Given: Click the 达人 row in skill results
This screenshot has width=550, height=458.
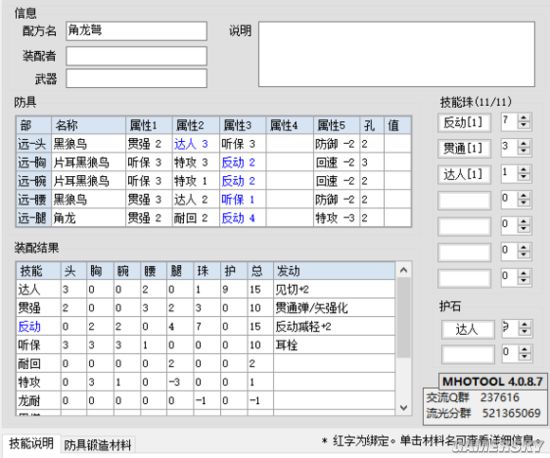Looking at the screenshot, I should 206,289.
